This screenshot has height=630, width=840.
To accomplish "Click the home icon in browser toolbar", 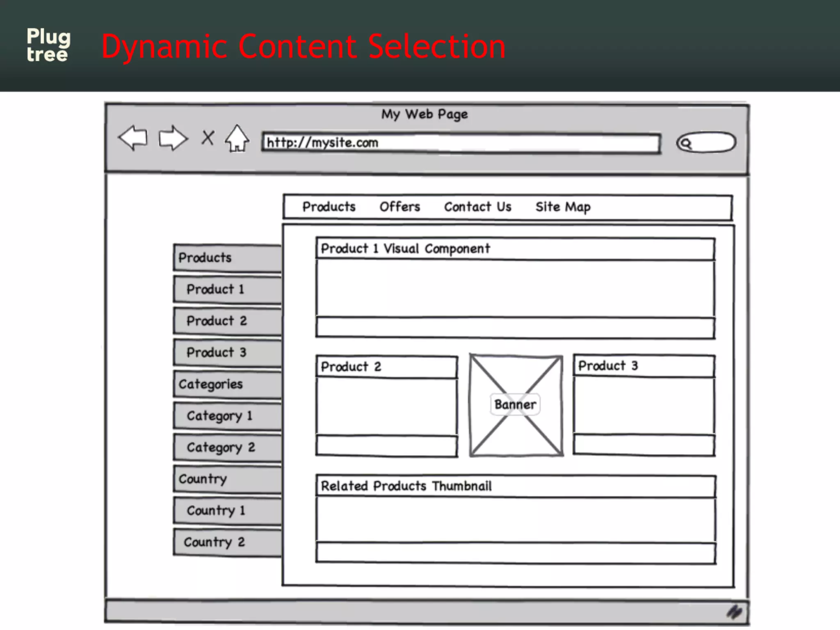I will 237,138.
